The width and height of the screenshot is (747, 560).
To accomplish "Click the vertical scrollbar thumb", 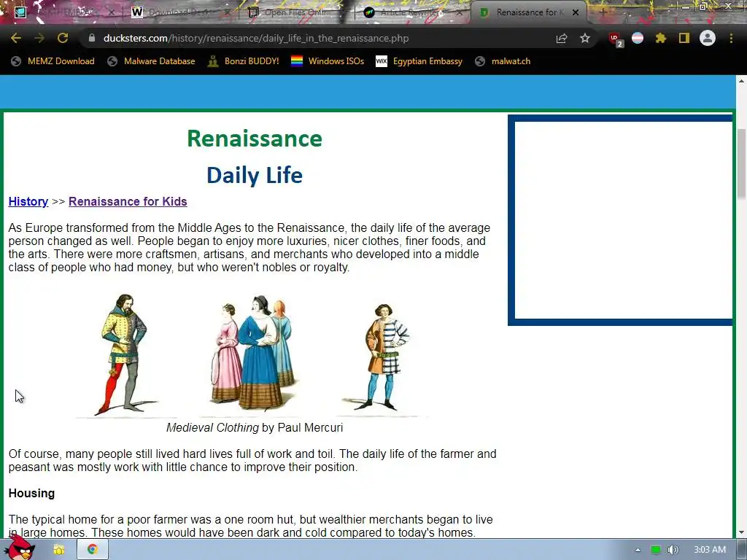I will pyautogui.click(x=741, y=163).
